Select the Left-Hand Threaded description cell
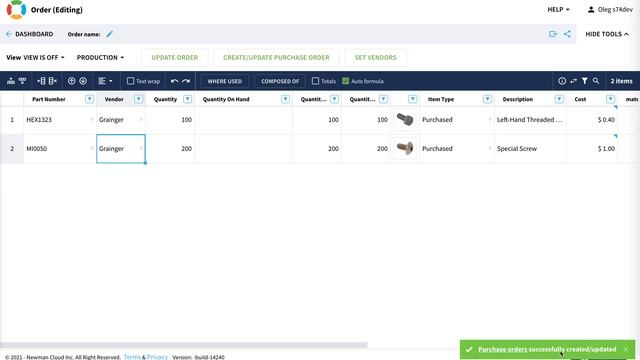This screenshot has width=640, height=360. pyautogui.click(x=530, y=120)
